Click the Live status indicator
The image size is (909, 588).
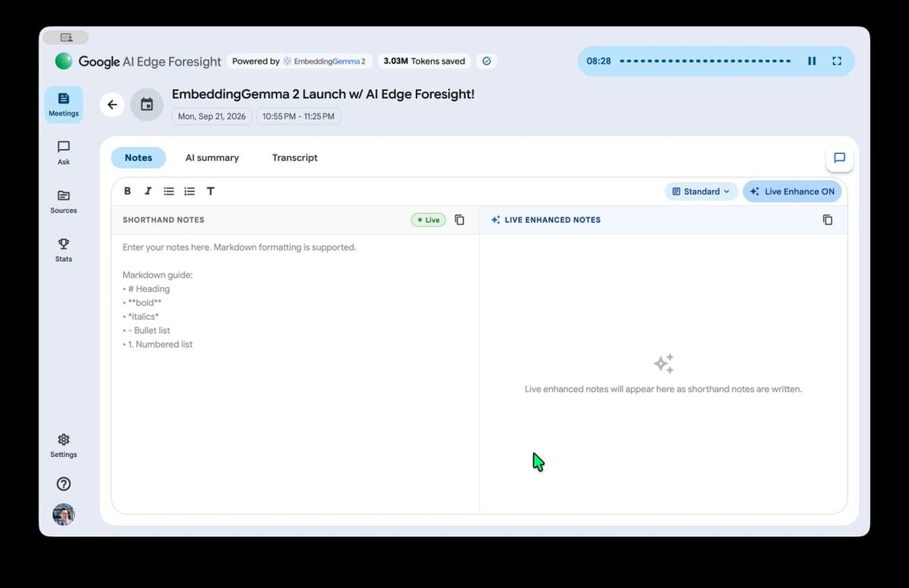[x=428, y=220]
